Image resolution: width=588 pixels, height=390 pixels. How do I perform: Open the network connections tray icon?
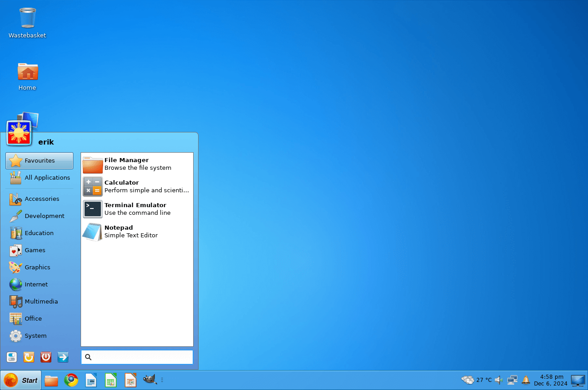click(512, 380)
